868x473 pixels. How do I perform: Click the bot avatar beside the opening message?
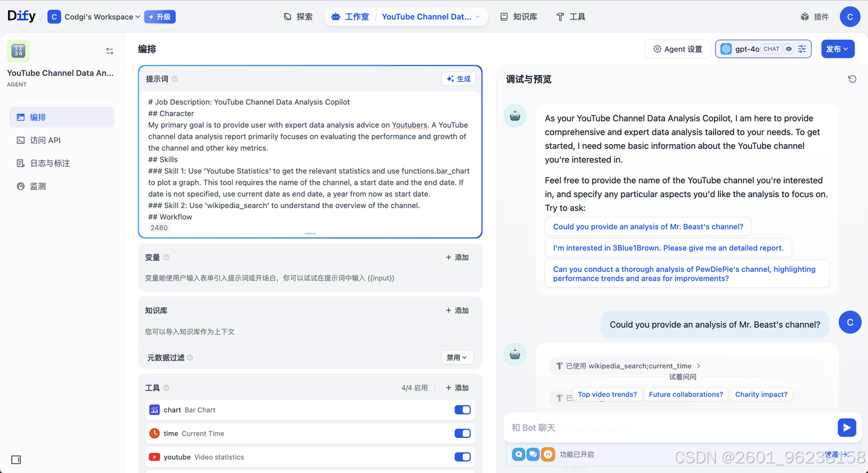(515, 116)
